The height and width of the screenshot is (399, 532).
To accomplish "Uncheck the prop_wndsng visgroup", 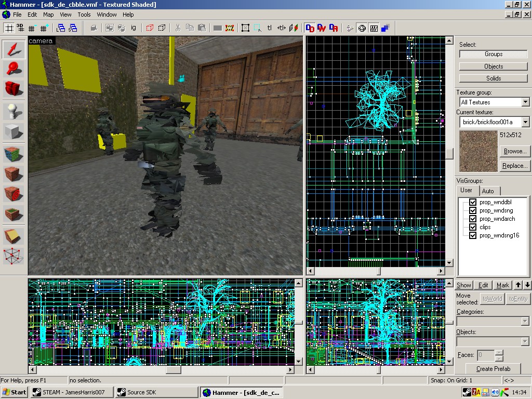I will point(473,210).
